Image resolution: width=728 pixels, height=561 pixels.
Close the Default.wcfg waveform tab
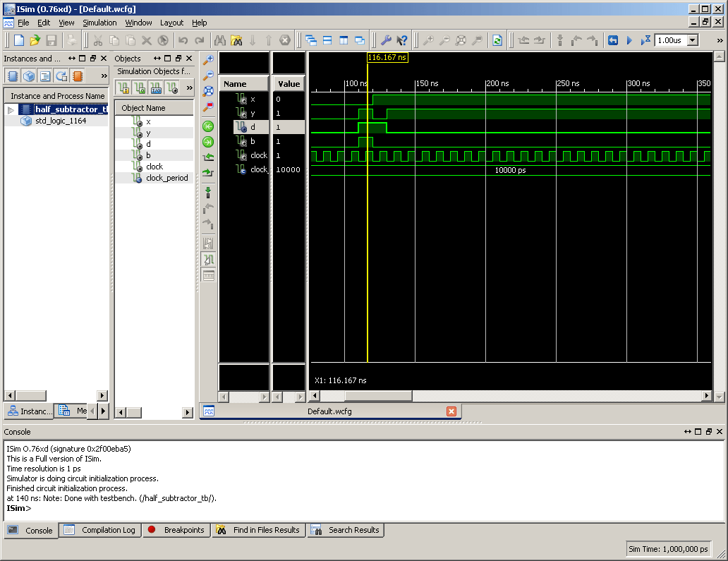point(451,411)
